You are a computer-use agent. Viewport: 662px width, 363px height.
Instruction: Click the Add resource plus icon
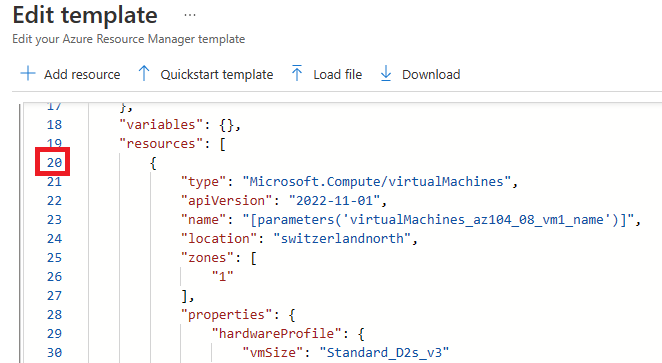[x=28, y=73]
